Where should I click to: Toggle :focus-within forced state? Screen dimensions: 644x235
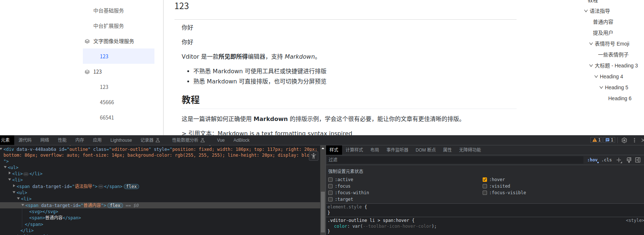pos(330,193)
